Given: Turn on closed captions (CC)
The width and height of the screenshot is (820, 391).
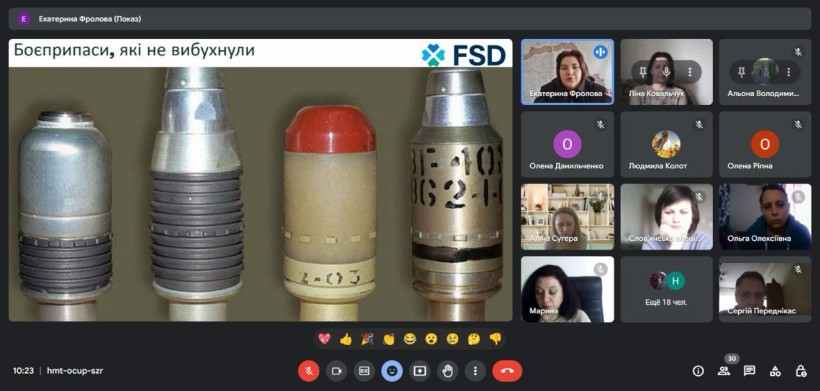Looking at the screenshot, I should click(x=364, y=371).
